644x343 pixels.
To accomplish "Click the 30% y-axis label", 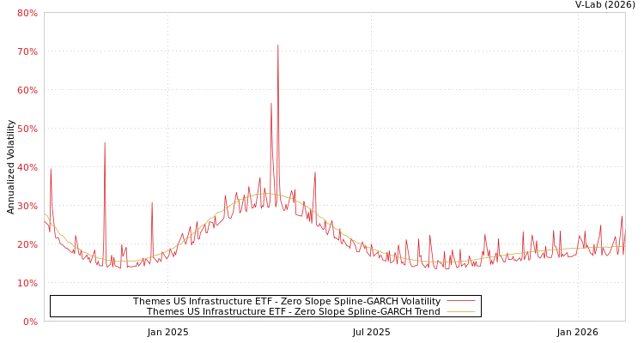I will (27, 206).
